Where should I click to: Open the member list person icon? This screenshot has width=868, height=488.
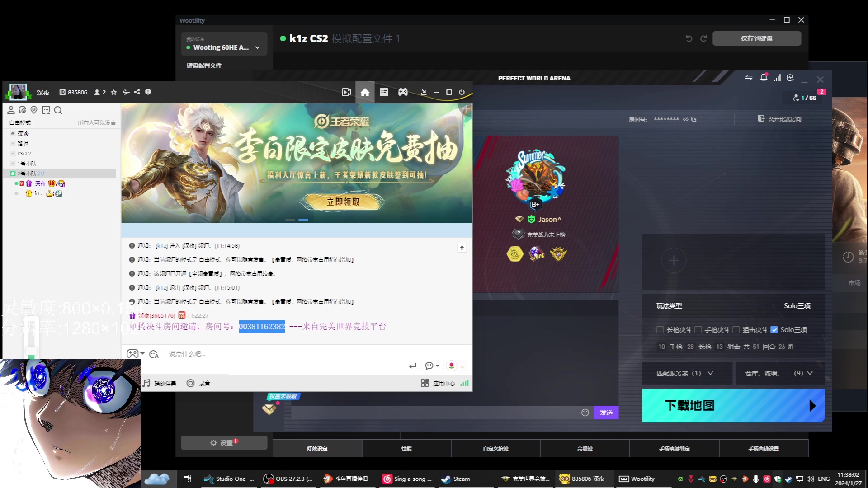pos(11,110)
